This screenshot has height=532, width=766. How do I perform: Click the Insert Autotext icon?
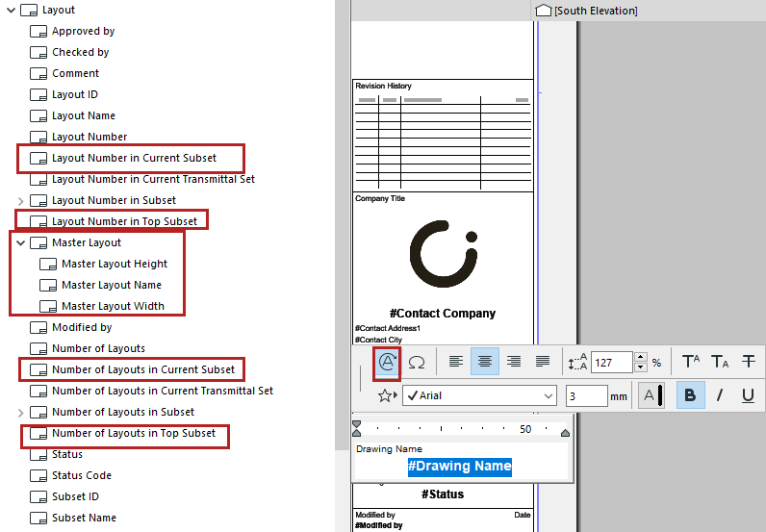click(387, 362)
